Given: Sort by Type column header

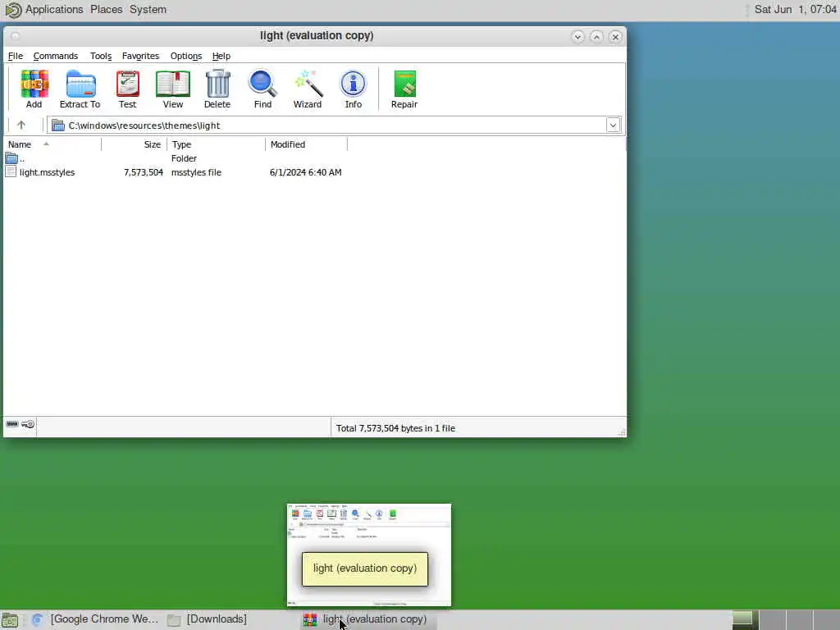Looking at the screenshot, I should (216, 144).
